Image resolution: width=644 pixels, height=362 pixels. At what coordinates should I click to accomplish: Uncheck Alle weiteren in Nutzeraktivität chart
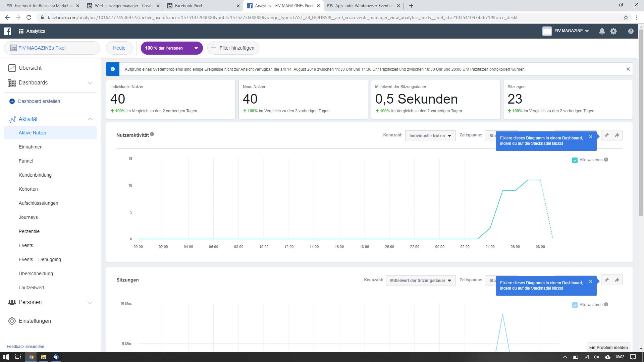(575, 160)
